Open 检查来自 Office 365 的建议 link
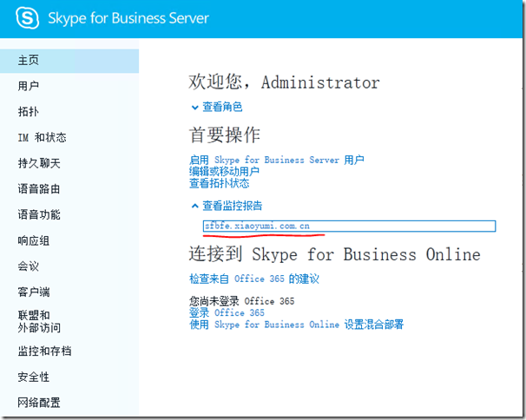 click(254, 279)
